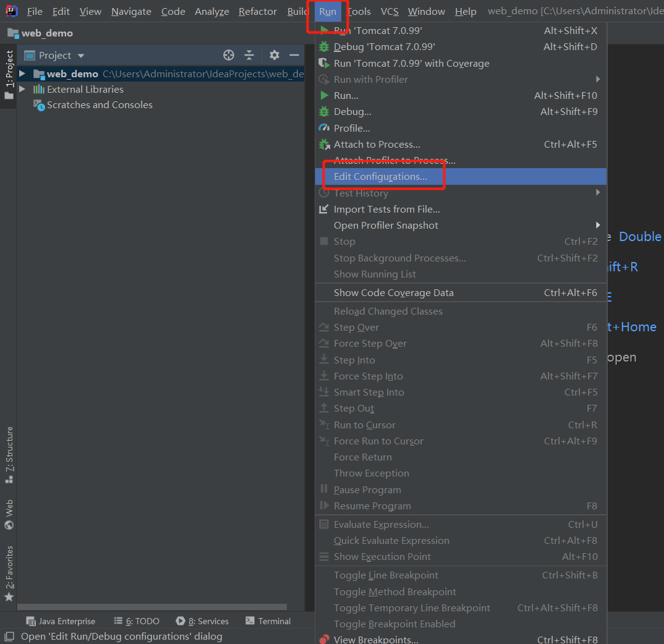
Task: Open the File menu
Action: [34, 11]
